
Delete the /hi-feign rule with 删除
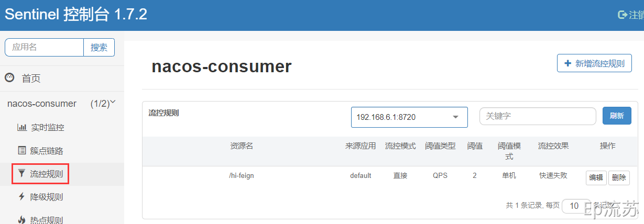pos(619,177)
